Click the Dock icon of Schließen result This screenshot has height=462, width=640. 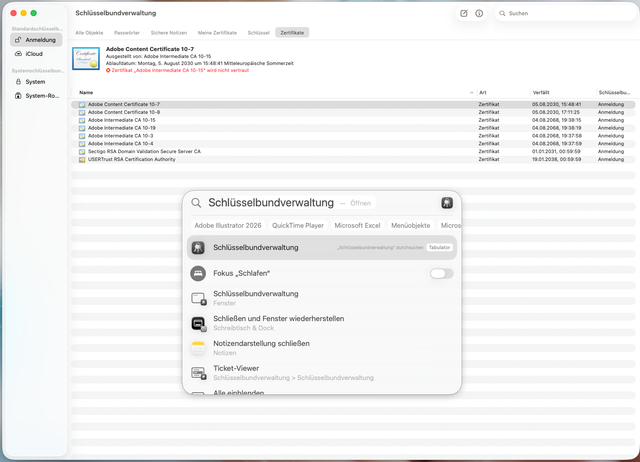[199, 324]
